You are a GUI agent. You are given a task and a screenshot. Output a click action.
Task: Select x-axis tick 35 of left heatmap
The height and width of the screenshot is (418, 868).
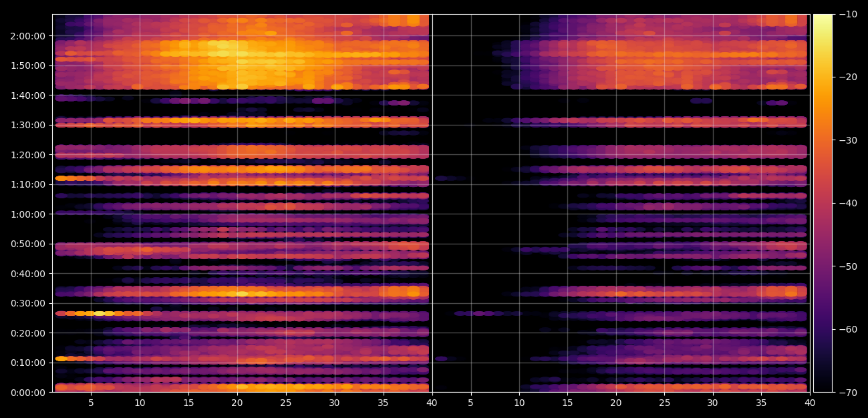(384, 403)
